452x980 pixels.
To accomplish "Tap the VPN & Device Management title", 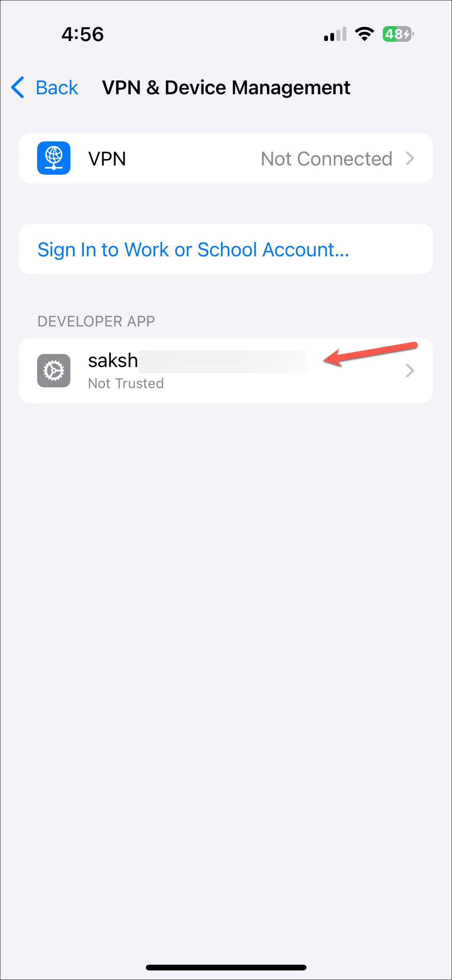I will [226, 87].
